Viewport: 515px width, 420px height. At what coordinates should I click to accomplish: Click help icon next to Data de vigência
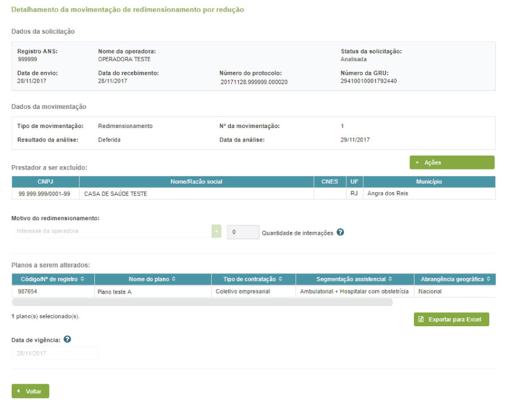click(67, 340)
